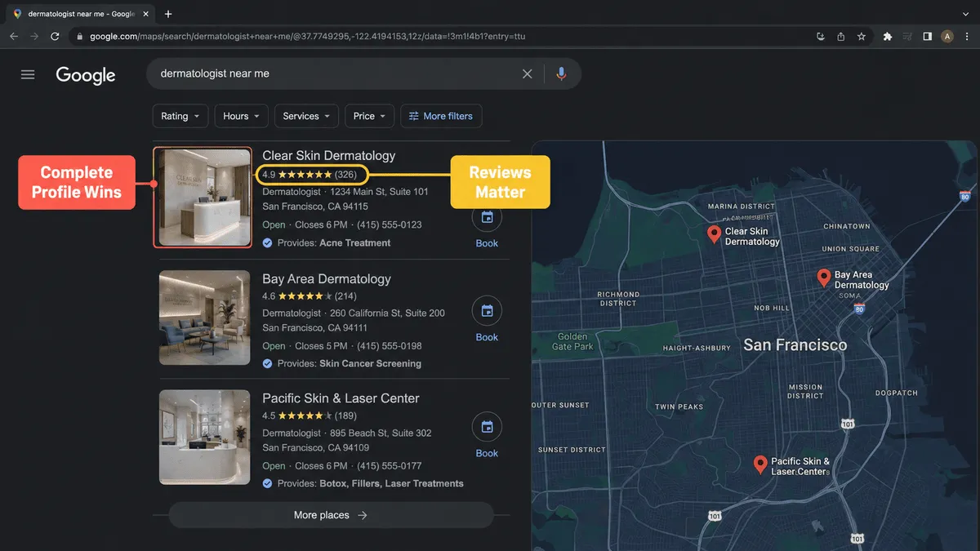This screenshot has width=980, height=551.
Task: Expand the Services filter dropdown
Action: 306,116
